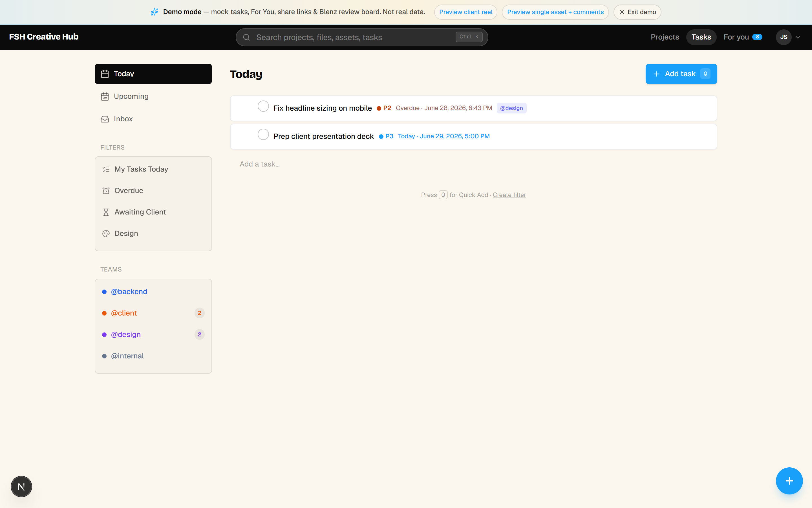Select the @backend team

coord(153,292)
